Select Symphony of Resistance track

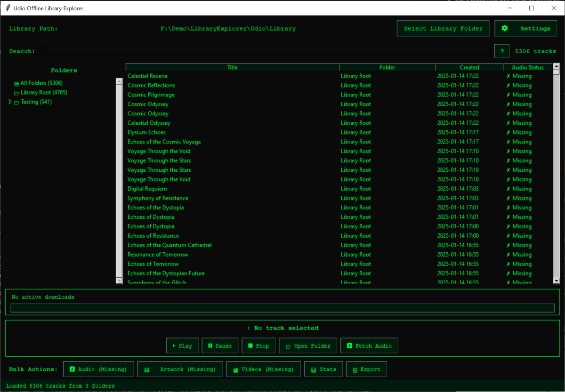coord(339,198)
